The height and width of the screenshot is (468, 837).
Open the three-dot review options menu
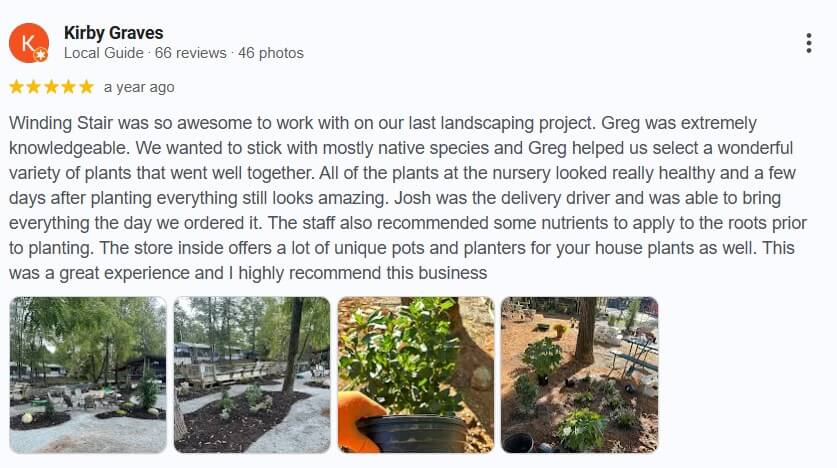coord(808,43)
